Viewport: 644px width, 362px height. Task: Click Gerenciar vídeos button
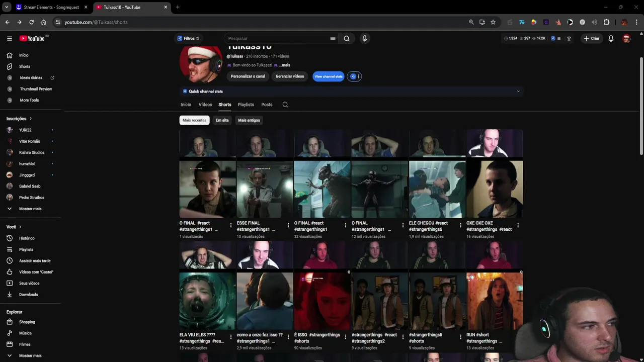pos(290,76)
